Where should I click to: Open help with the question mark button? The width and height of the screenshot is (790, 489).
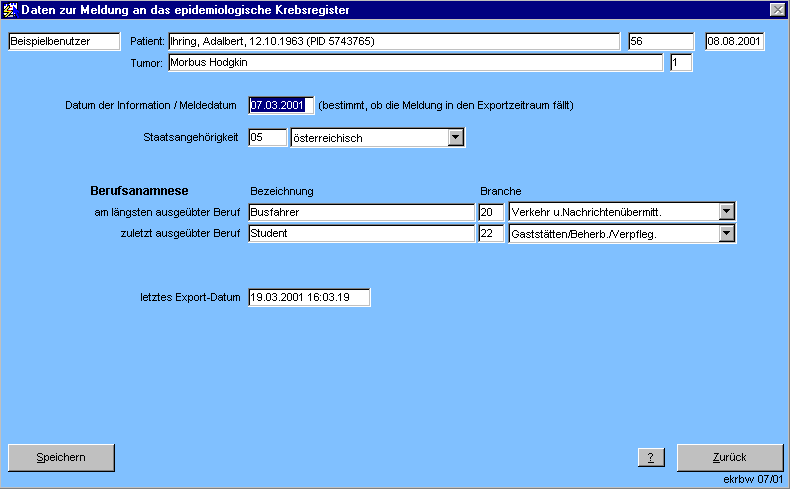tap(651, 457)
